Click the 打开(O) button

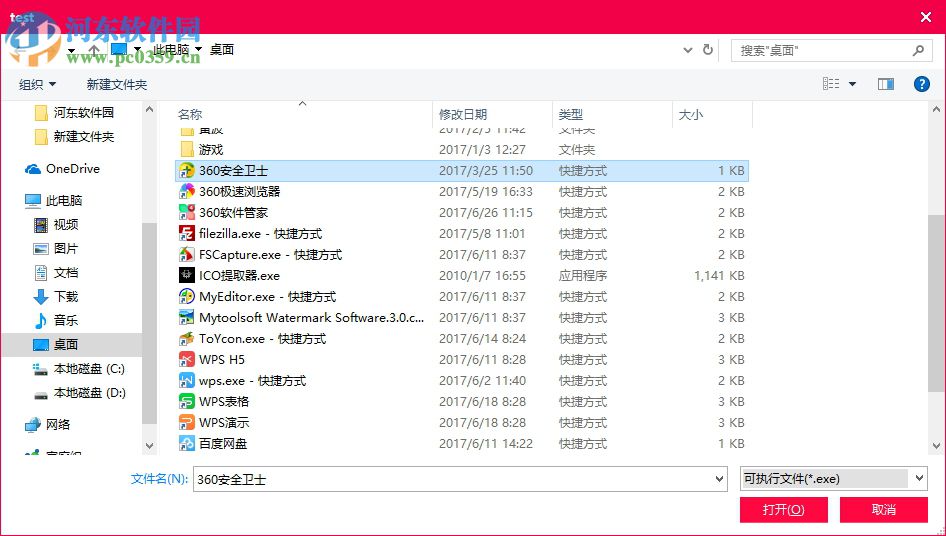(783, 509)
